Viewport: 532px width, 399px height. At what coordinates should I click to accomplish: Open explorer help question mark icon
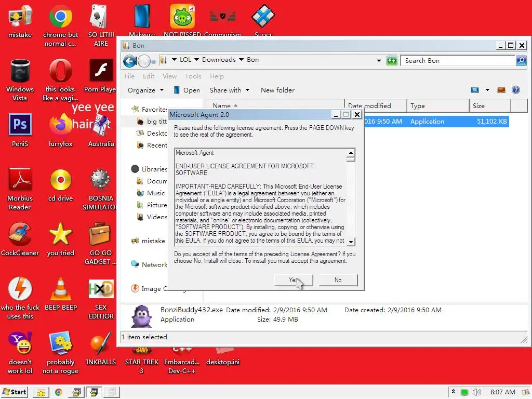coord(516,90)
